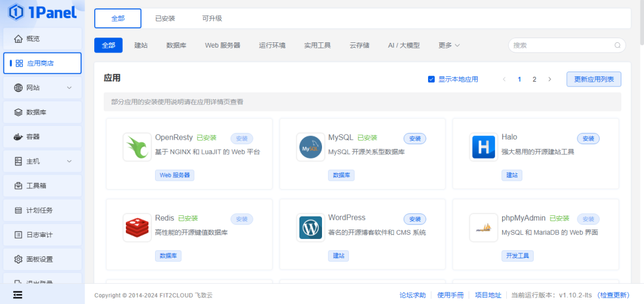644x304 pixels.
Task: Click the 搜索 search input field
Action: tap(567, 45)
